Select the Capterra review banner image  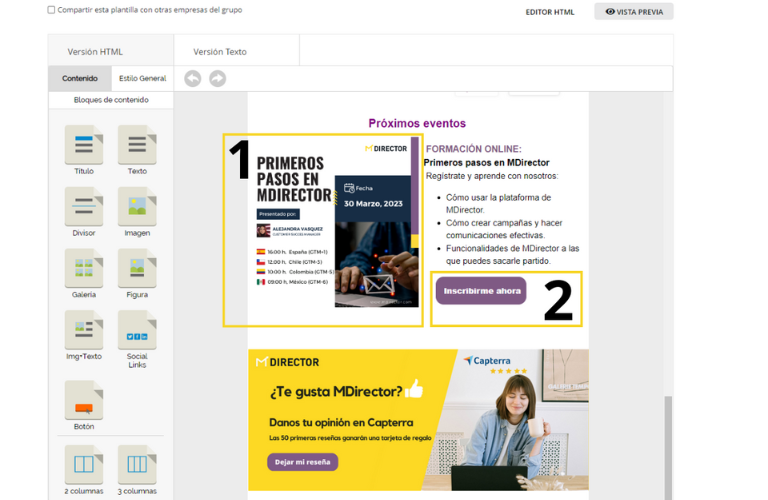coord(418,420)
